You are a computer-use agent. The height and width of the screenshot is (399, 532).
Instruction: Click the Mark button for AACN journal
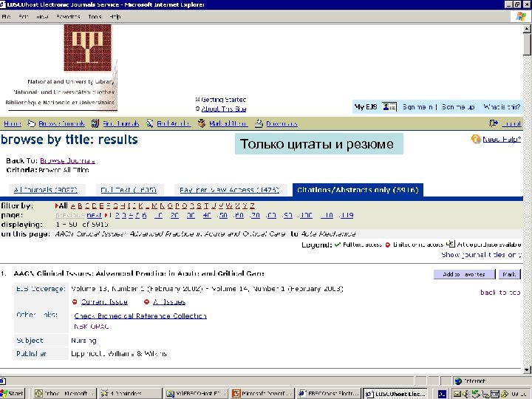pyautogui.click(x=509, y=274)
